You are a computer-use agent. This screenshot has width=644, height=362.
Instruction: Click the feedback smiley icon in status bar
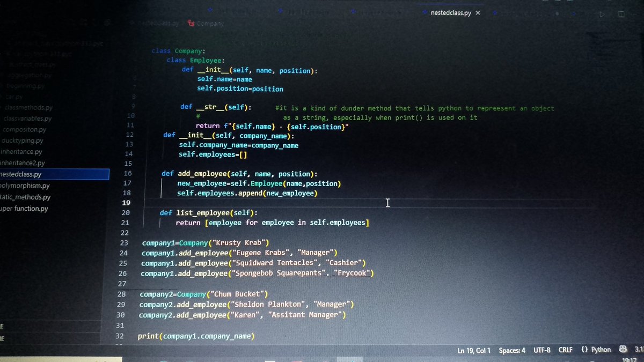coord(623,350)
